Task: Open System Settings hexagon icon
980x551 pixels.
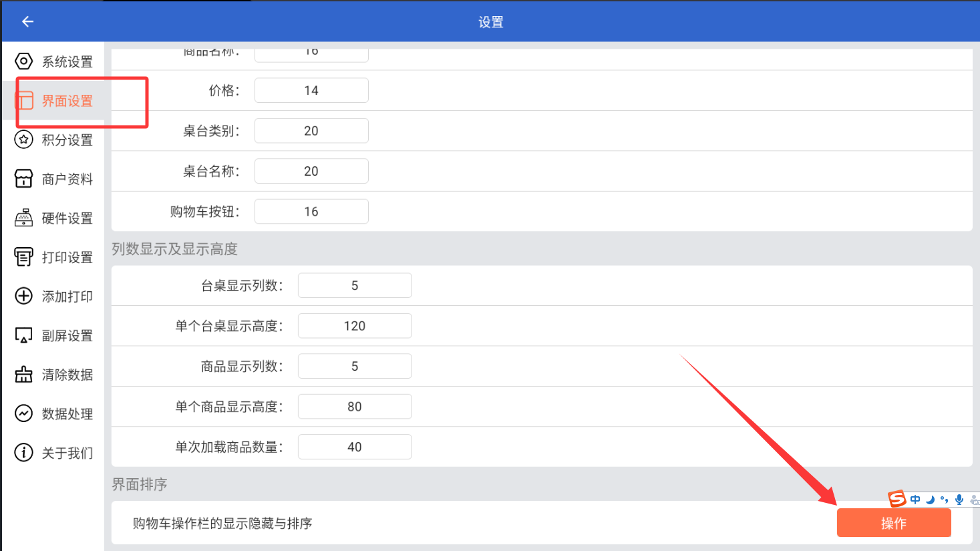Action: [23, 61]
